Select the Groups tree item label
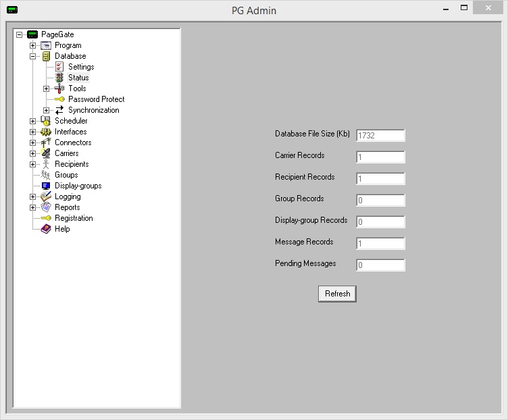This screenshot has height=420, width=508. [x=66, y=175]
